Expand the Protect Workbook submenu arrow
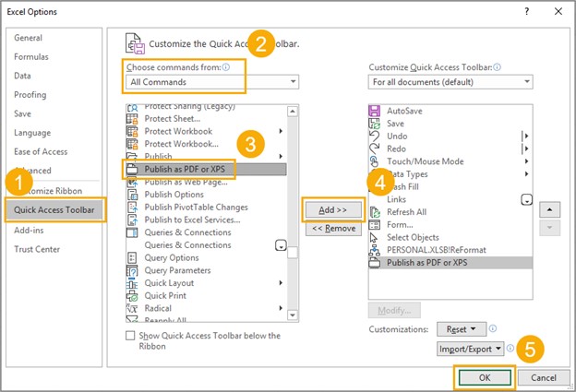576x392 pixels. (x=281, y=131)
